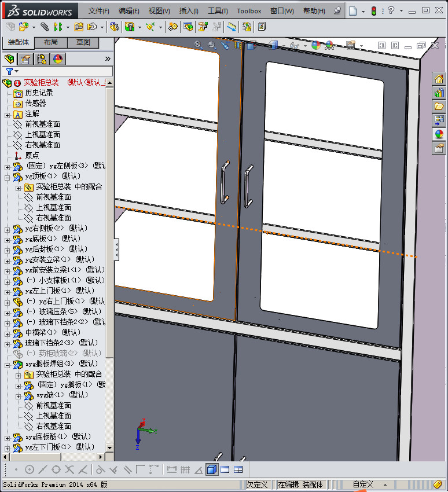
Task: Click the Exploded View icon
Action: point(203,27)
